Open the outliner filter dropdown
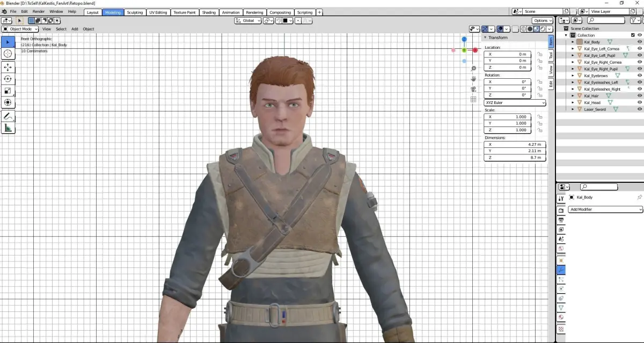The image size is (644, 343). click(x=635, y=20)
